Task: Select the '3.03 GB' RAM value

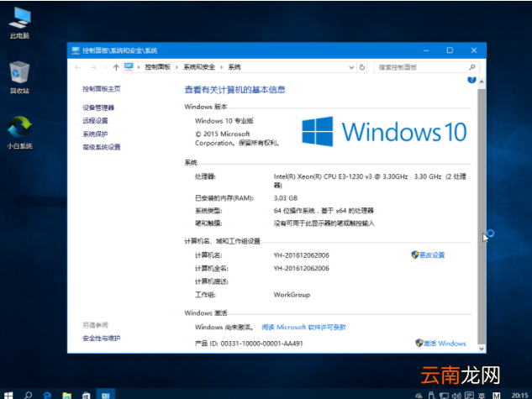Action: click(x=286, y=197)
